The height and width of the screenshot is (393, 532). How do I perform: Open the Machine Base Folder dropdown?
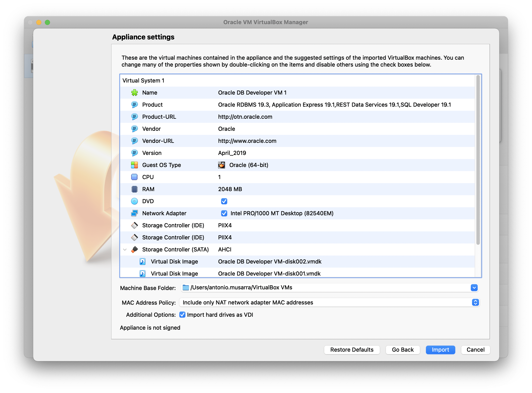474,288
